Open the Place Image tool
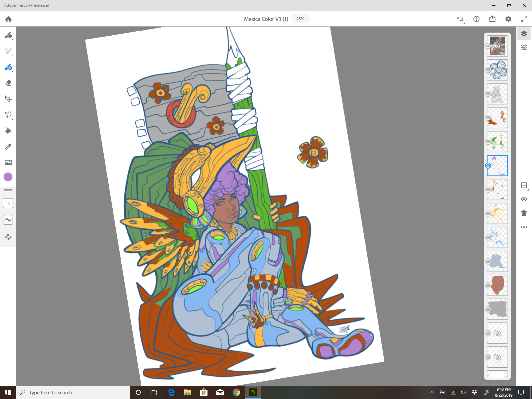Image resolution: width=532 pixels, height=399 pixels. (x=8, y=163)
